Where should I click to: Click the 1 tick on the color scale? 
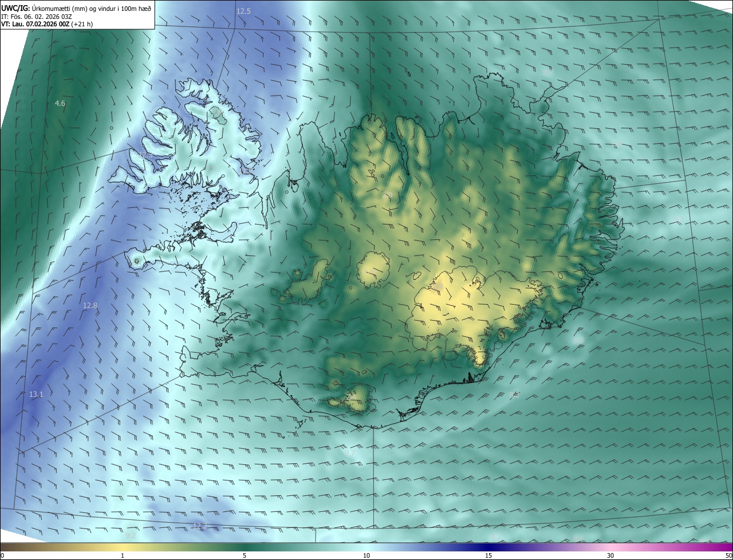(x=123, y=555)
